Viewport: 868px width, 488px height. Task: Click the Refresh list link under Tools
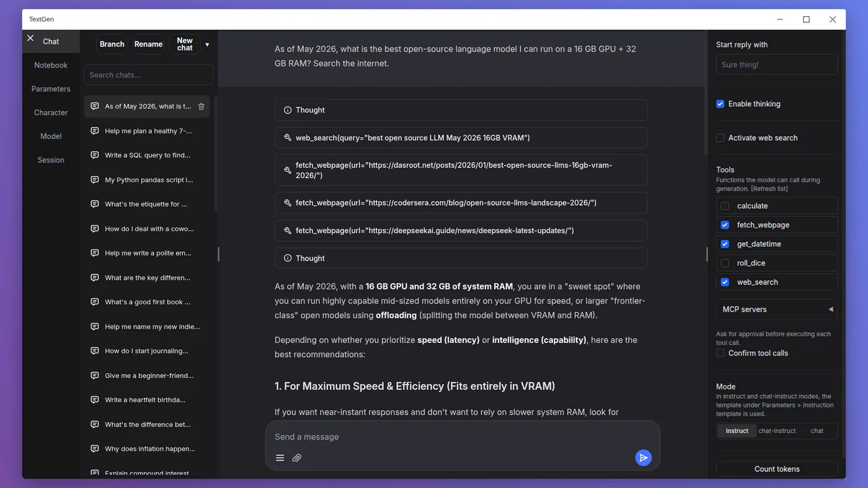pyautogui.click(x=771, y=189)
